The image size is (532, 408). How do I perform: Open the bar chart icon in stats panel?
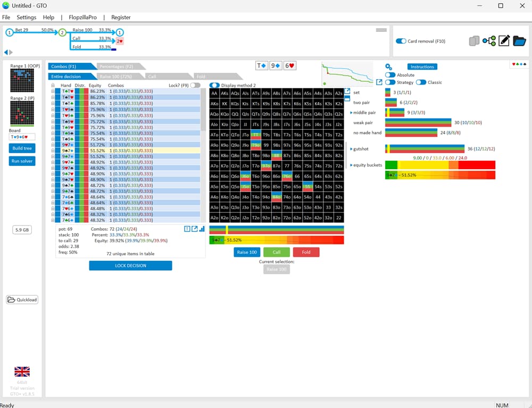[202, 229]
